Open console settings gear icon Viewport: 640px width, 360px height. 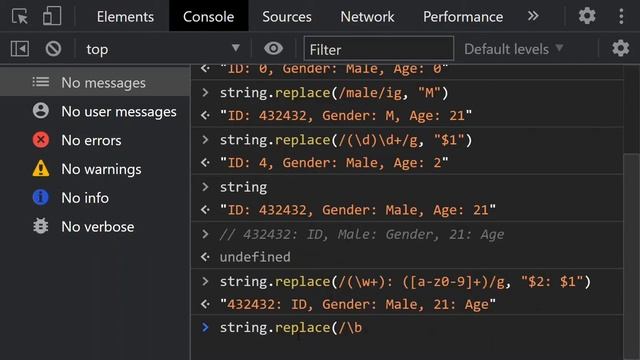coord(620,49)
